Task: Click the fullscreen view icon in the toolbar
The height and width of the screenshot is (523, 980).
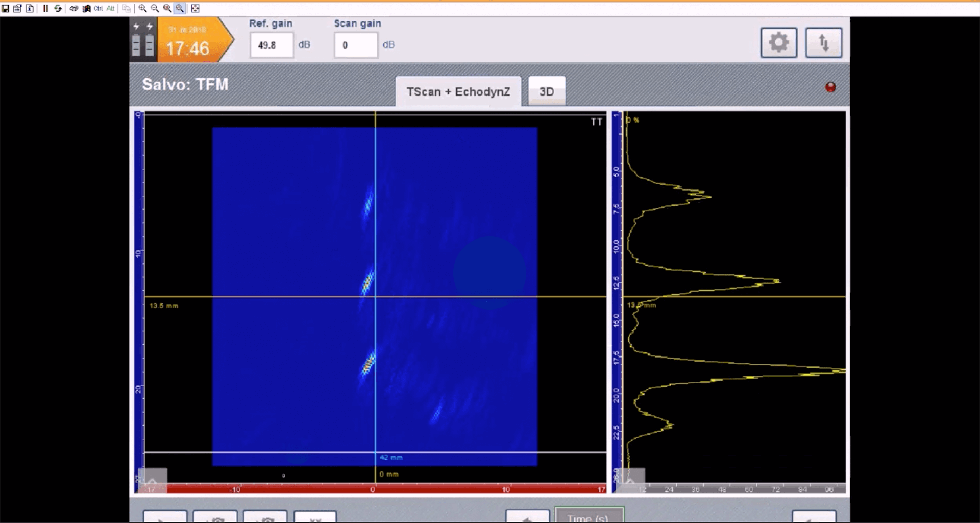Action: coord(195,9)
